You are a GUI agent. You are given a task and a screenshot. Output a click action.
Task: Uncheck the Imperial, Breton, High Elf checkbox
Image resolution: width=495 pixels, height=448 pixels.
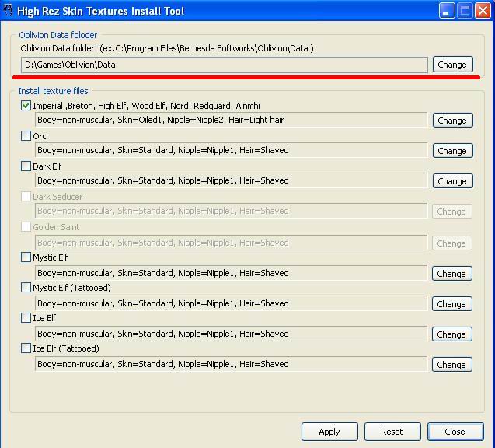[x=26, y=106]
